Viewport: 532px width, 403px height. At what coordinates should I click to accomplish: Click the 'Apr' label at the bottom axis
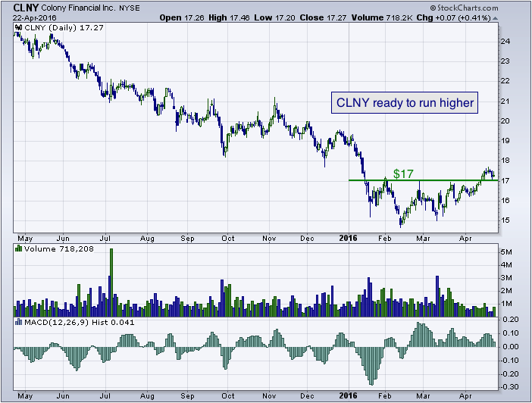pos(465,396)
